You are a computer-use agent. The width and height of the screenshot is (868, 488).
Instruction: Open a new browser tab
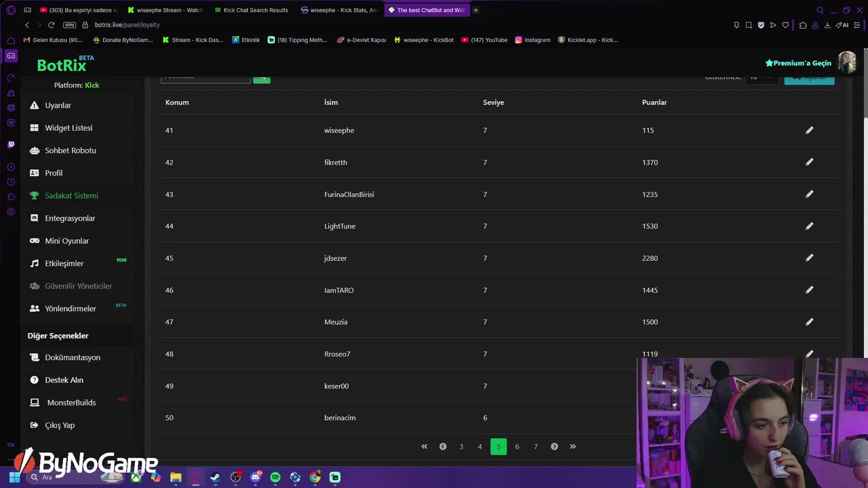[475, 10]
